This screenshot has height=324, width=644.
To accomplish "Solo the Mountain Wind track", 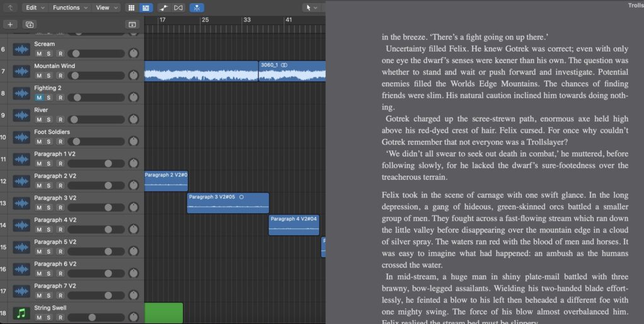I will click(49, 75).
